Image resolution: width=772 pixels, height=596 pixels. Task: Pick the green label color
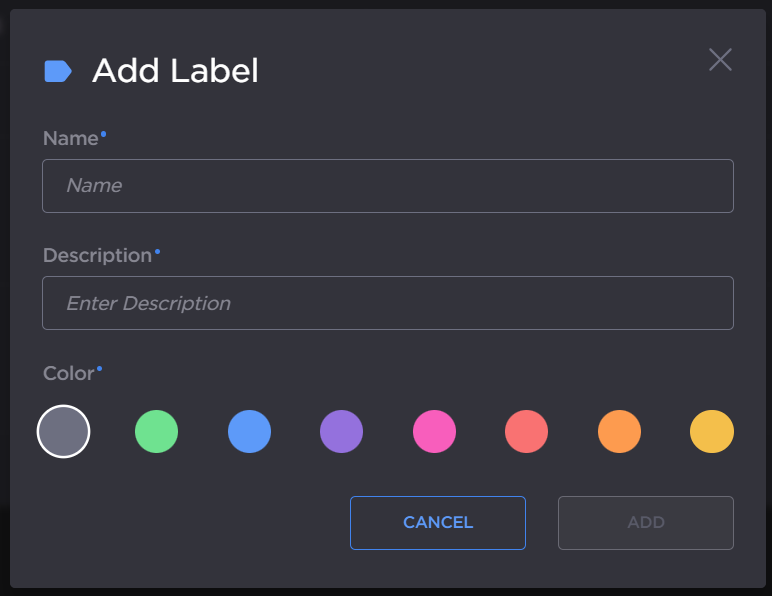click(x=156, y=432)
